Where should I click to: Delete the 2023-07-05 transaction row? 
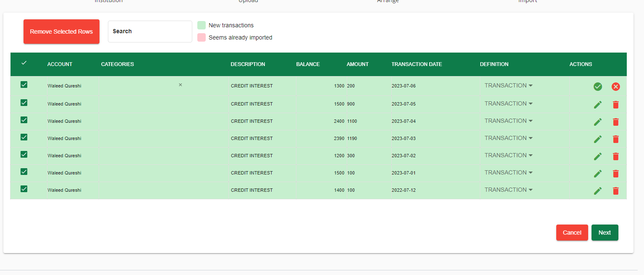tap(615, 105)
